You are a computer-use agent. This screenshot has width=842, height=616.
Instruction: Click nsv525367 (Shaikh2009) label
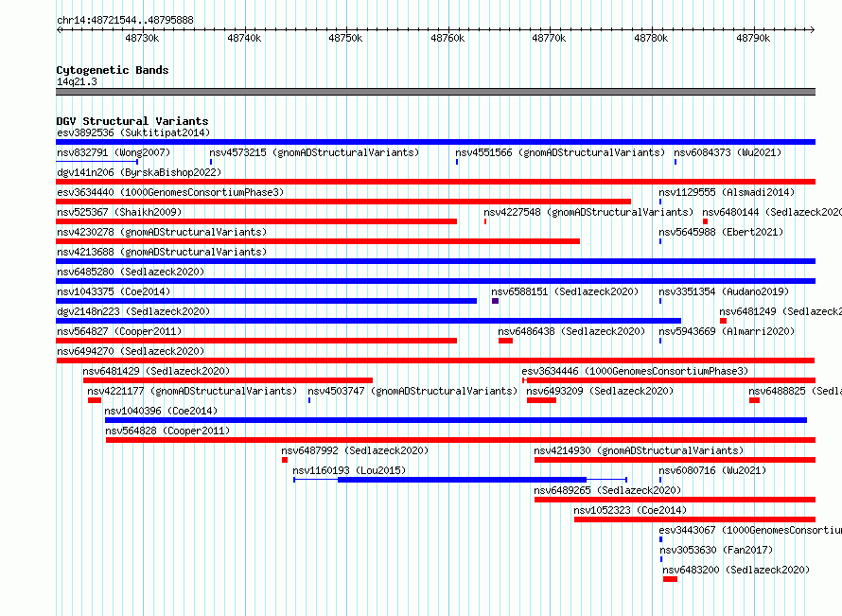(119, 212)
